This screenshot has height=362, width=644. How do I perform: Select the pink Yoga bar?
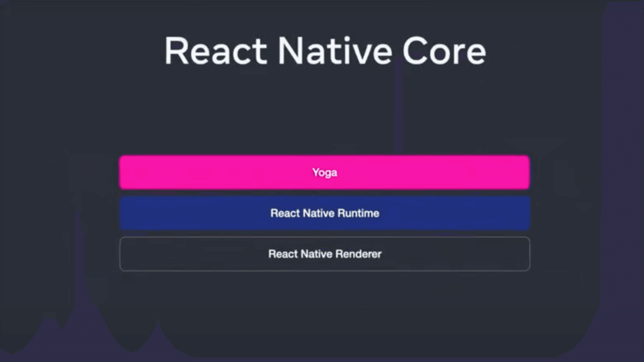(x=325, y=172)
